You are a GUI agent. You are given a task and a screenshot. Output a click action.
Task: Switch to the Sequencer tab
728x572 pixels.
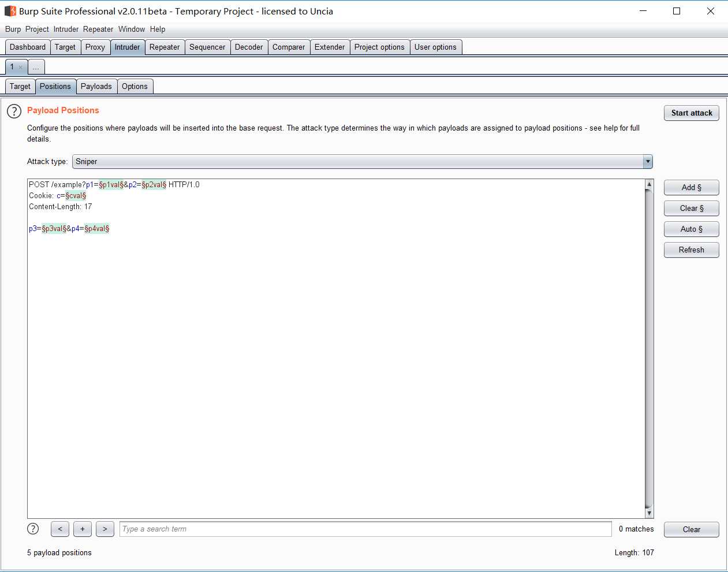207,47
